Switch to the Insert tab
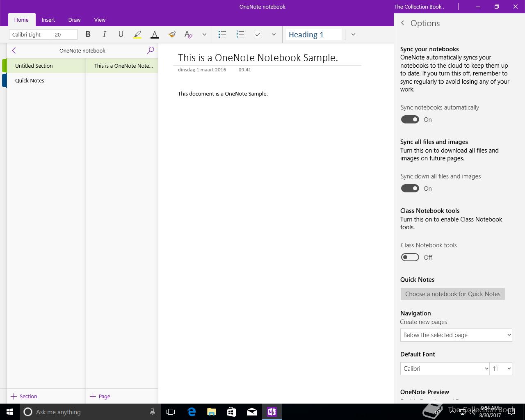The height and width of the screenshot is (420, 525). tap(48, 20)
